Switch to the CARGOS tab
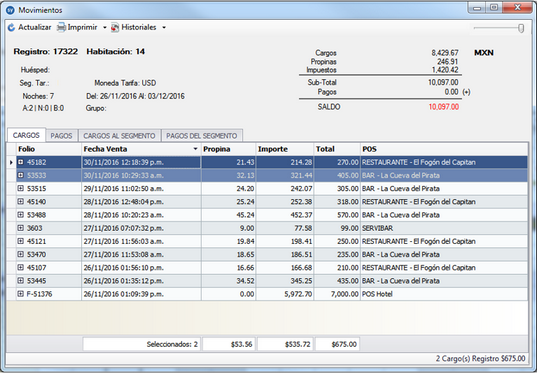 26,135
